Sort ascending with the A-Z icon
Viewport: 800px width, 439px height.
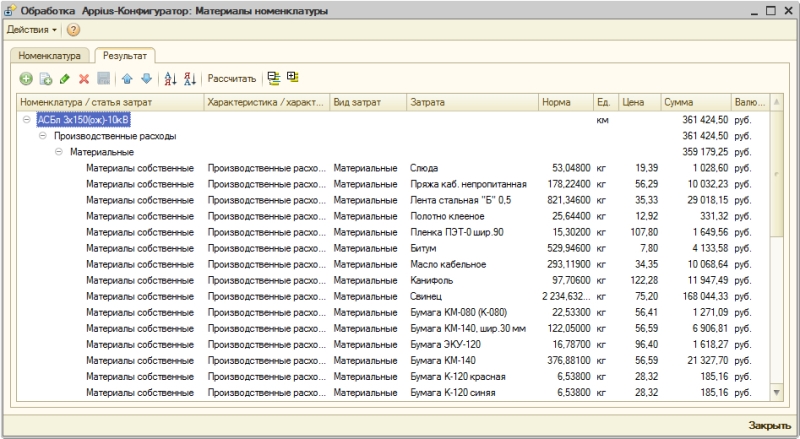tap(170, 78)
